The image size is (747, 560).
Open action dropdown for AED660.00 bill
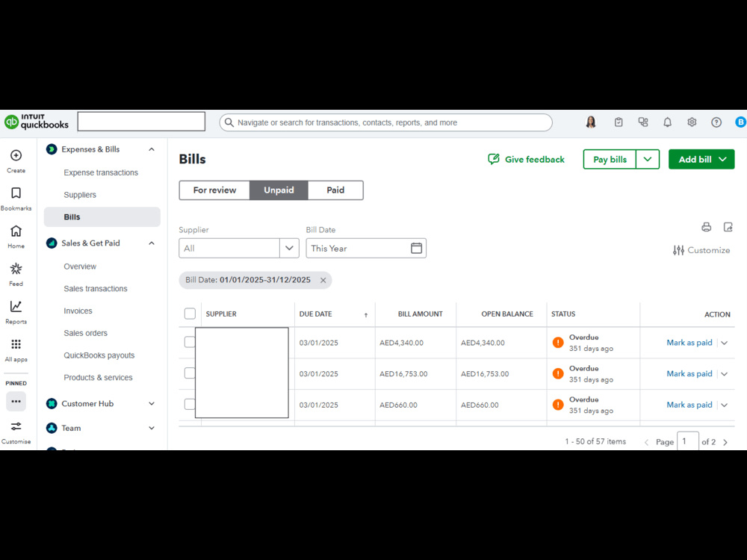(x=724, y=405)
